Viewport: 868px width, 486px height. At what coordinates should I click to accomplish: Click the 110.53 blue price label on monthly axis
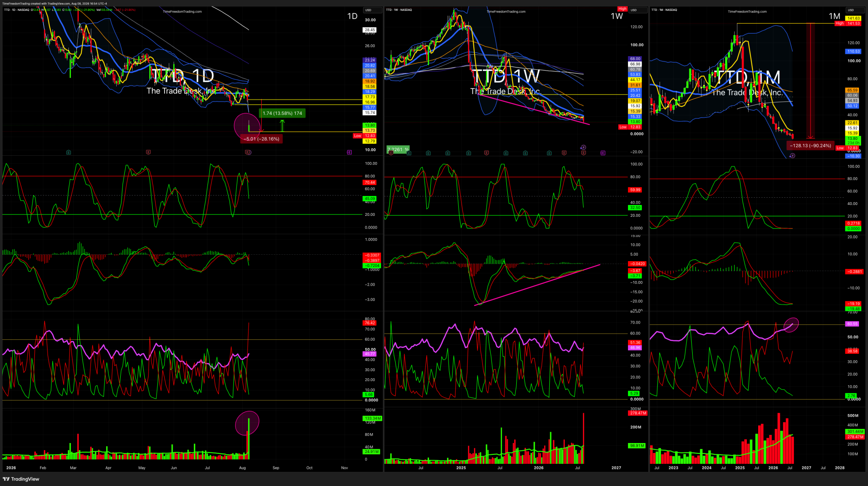point(854,52)
